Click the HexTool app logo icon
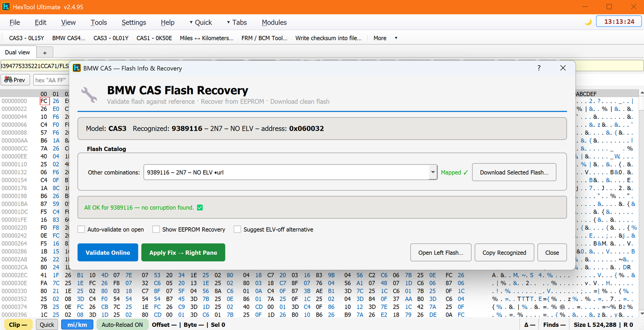The image size is (644, 330). pos(6,7)
